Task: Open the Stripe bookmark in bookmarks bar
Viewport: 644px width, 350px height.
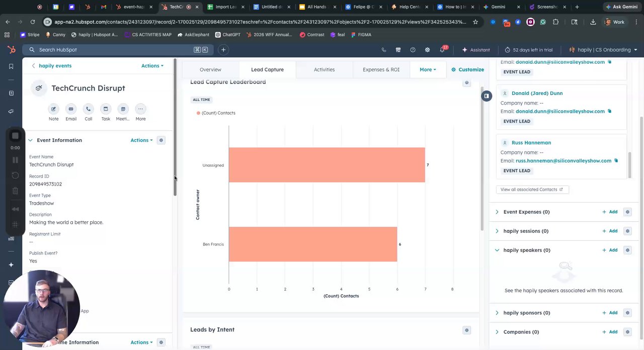Action: (x=30, y=35)
